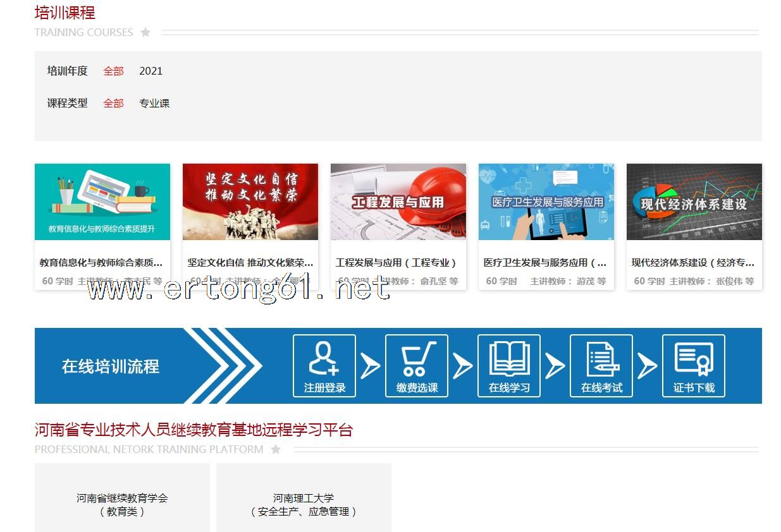The height and width of the screenshot is (532, 781).
Task: Open the 医疗卫生发展与服务应用 course thumbnail
Action: [546, 202]
